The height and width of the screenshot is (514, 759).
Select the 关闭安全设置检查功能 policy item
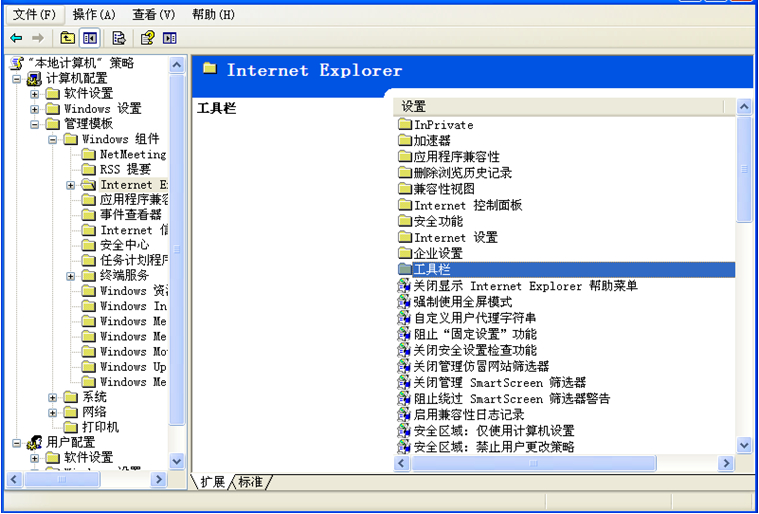474,350
